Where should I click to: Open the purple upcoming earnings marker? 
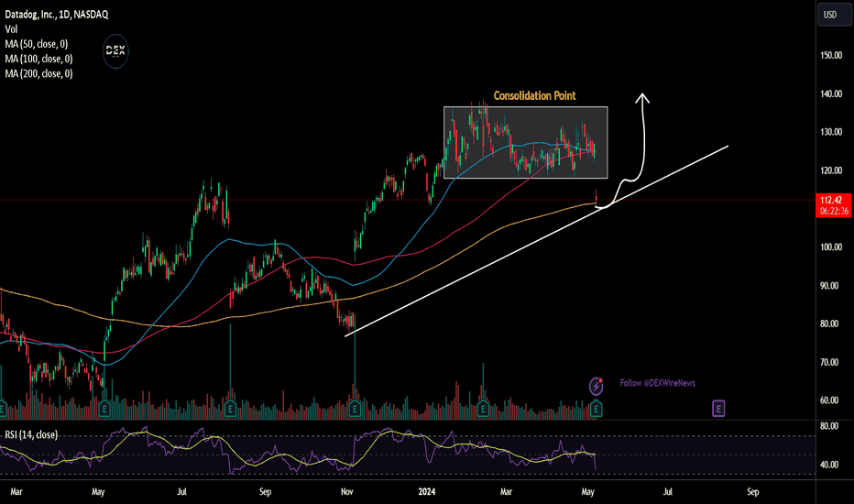point(718,409)
